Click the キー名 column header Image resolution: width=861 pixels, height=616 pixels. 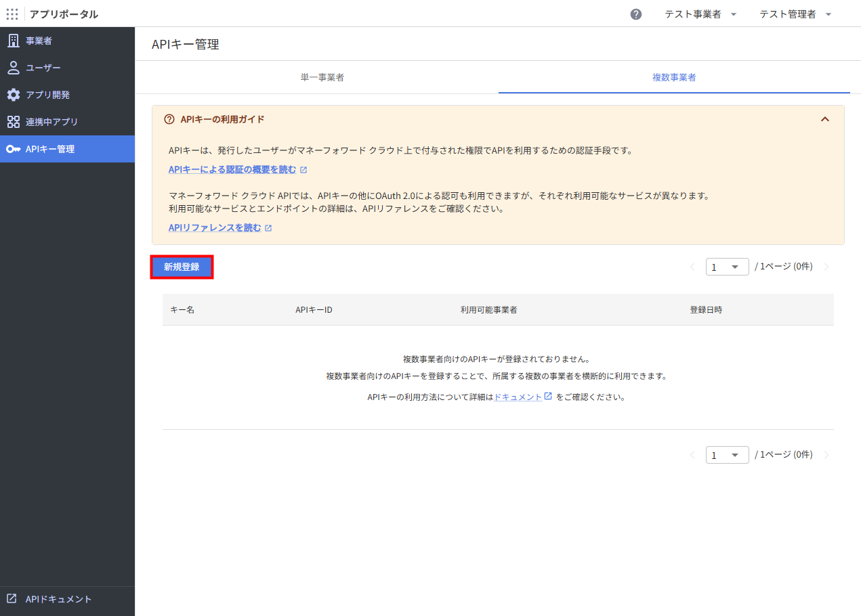pos(182,309)
